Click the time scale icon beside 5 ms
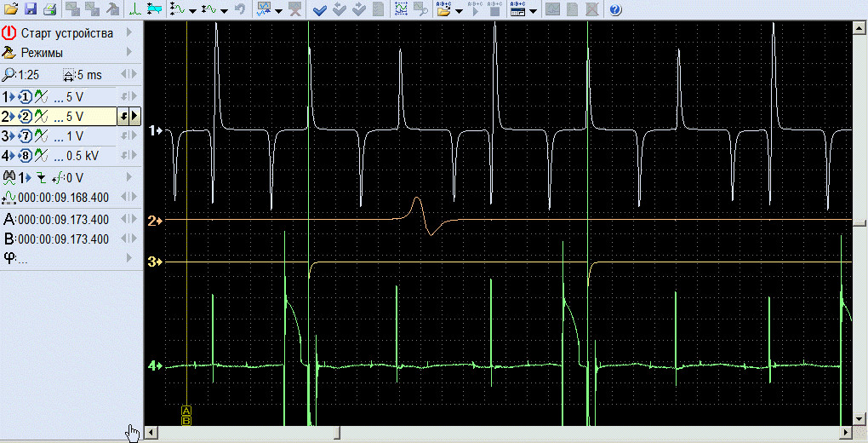 pyautogui.click(x=69, y=75)
